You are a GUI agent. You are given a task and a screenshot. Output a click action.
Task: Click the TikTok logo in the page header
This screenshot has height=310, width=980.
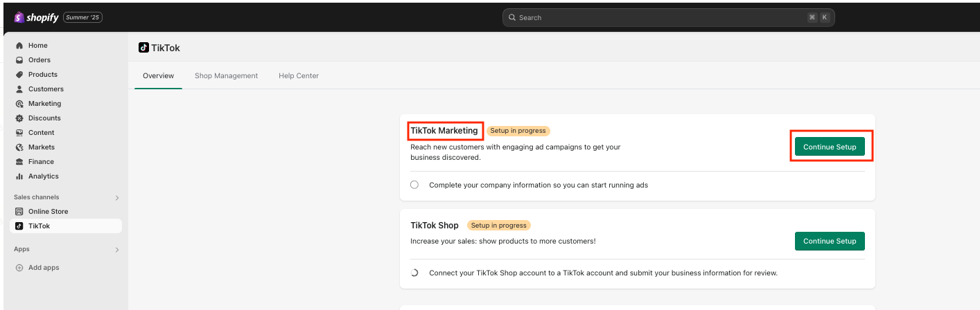[143, 48]
